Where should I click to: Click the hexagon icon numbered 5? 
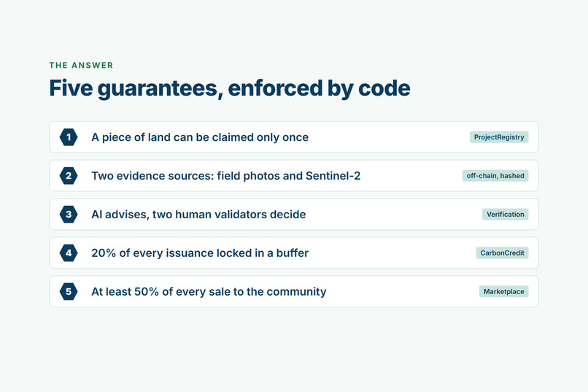[69, 292]
